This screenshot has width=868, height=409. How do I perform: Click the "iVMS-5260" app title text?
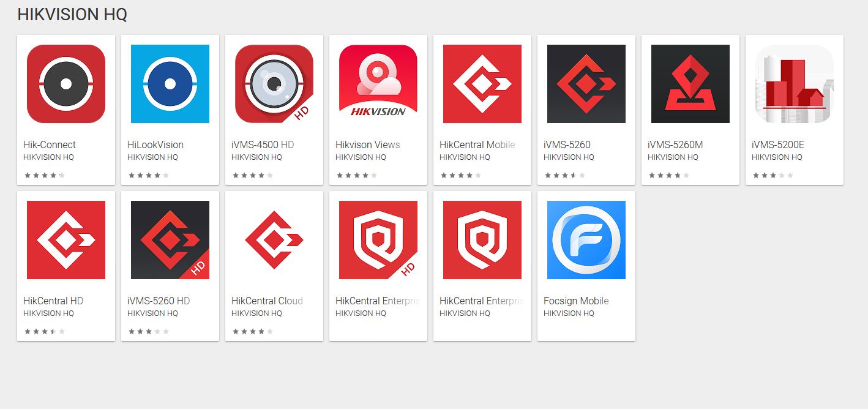pos(567,145)
